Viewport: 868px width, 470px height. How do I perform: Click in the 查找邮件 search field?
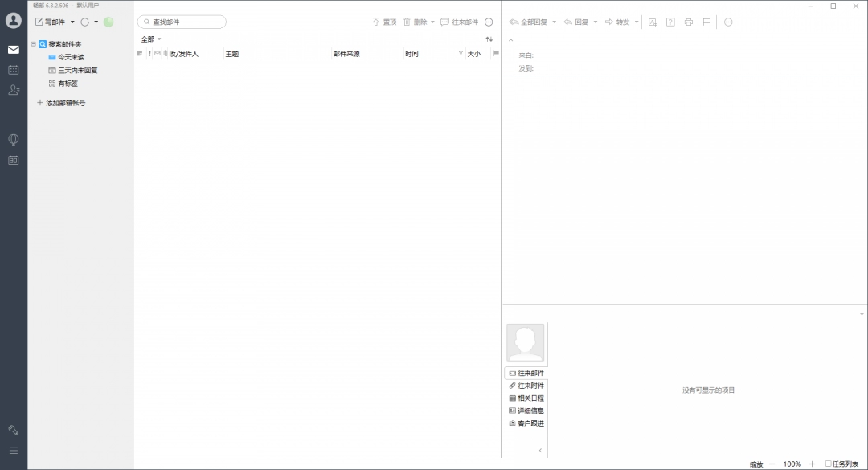pos(182,22)
